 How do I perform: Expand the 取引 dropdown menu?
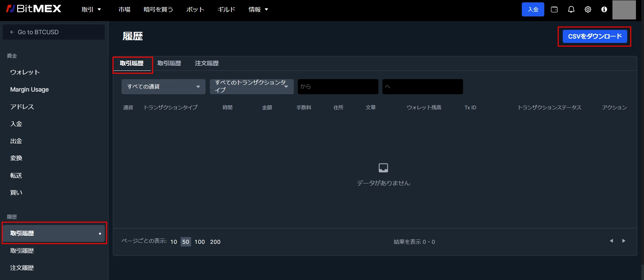click(x=91, y=9)
